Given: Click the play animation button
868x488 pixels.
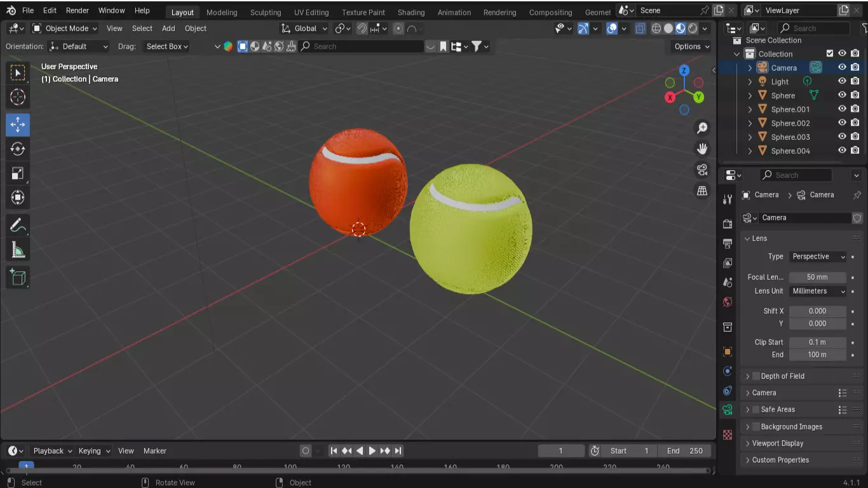Looking at the screenshot, I should coord(372,451).
